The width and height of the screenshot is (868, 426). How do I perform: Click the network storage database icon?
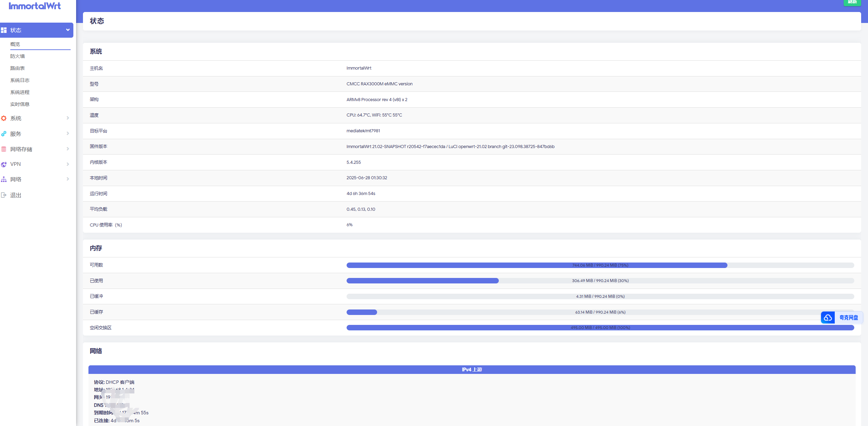click(4, 149)
